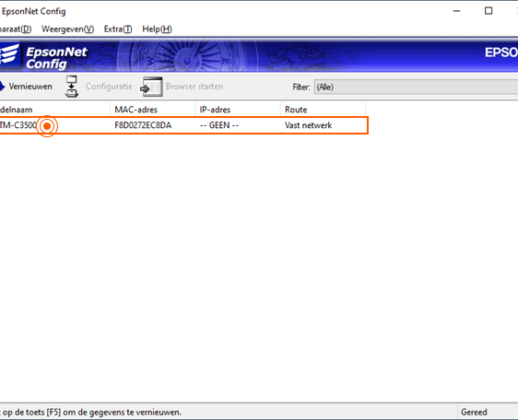Click the -- GEEN -- IP cell
The height and width of the screenshot is (420, 518).
click(219, 125)
